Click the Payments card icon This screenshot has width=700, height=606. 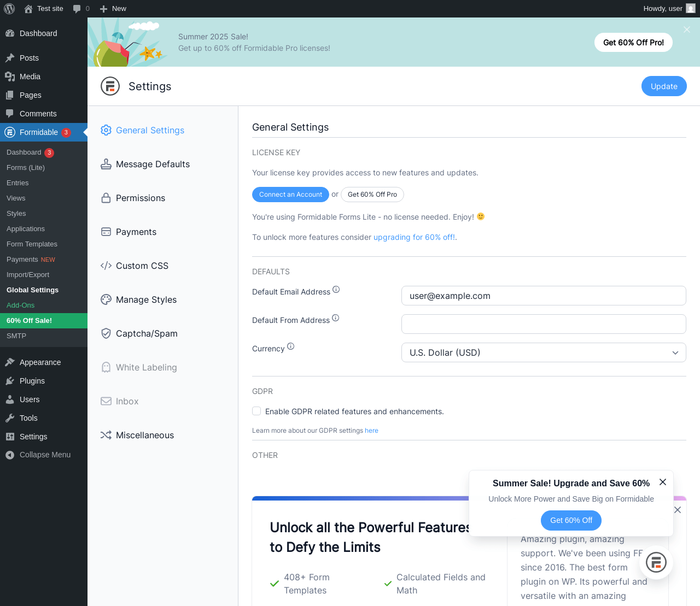point(106,232)
